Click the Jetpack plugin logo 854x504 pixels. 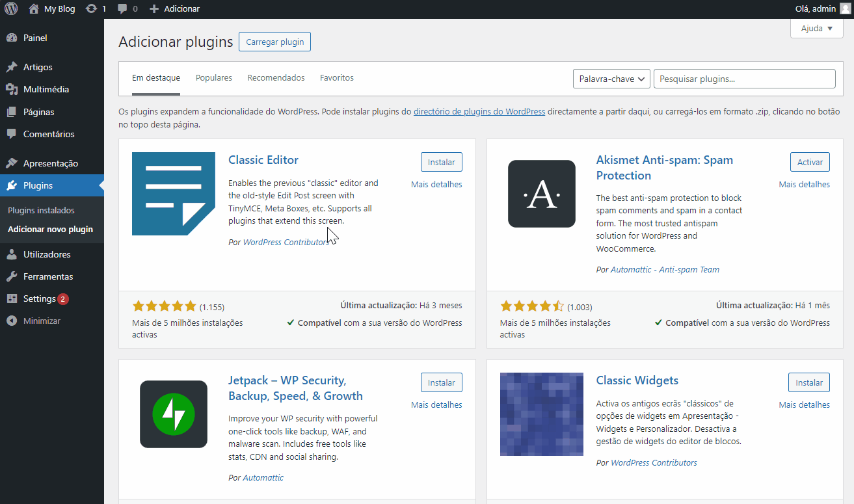pyautogui.click(x=174, y=414)
